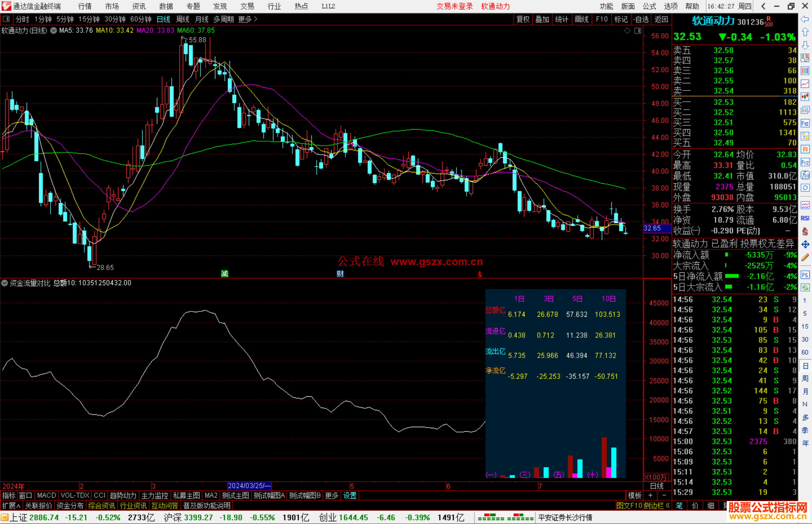The width and height of the screenshot is (812, 524).
Task: Toggle the chart panel layout icon top-right
Action: [x=638, y=31]
